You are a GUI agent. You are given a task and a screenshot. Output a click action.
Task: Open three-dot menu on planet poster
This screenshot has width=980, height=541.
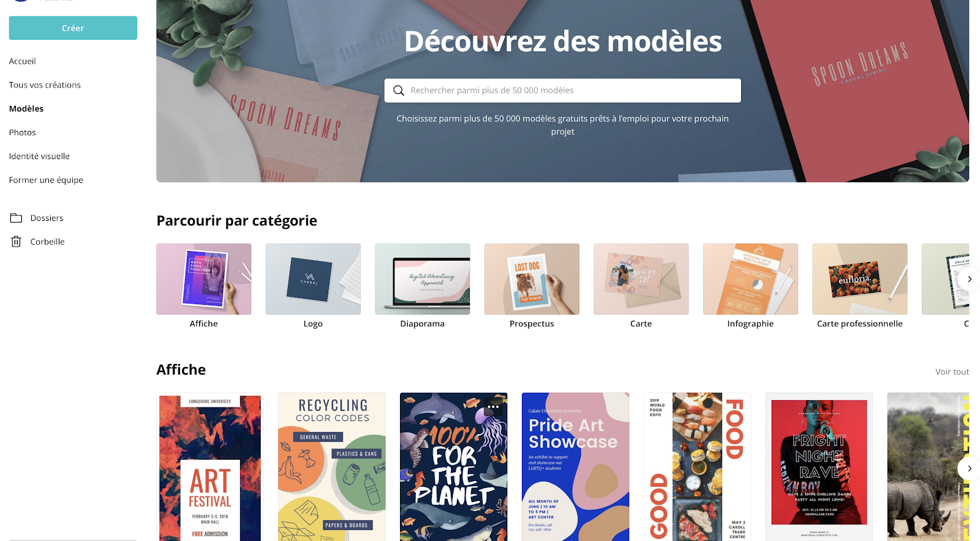[493, 407]
